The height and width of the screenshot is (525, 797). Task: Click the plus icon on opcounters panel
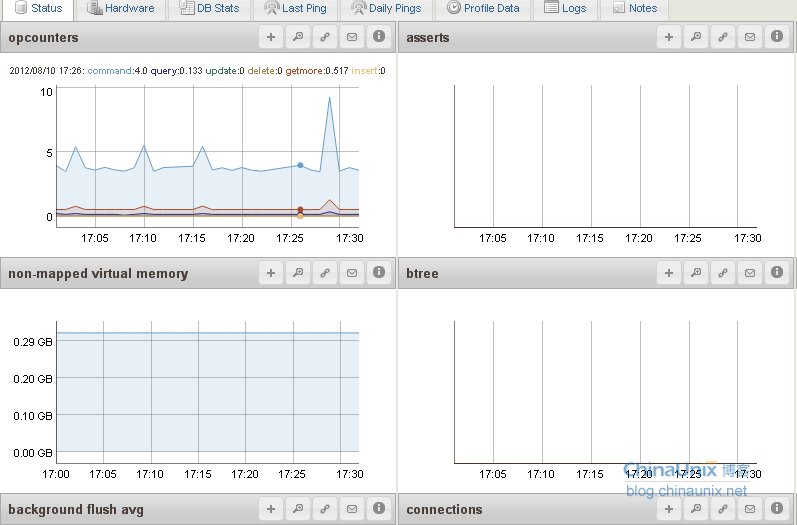tap(271, 38)
